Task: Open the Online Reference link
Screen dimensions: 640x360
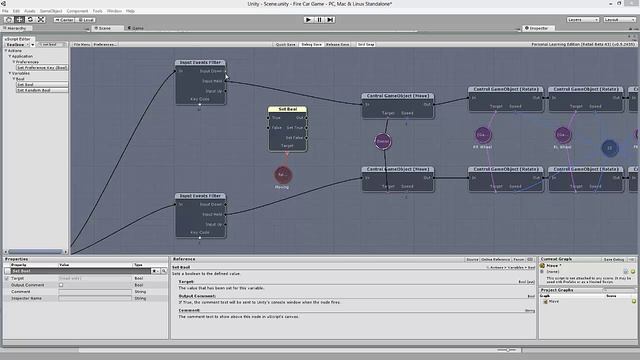Action: 495,260
